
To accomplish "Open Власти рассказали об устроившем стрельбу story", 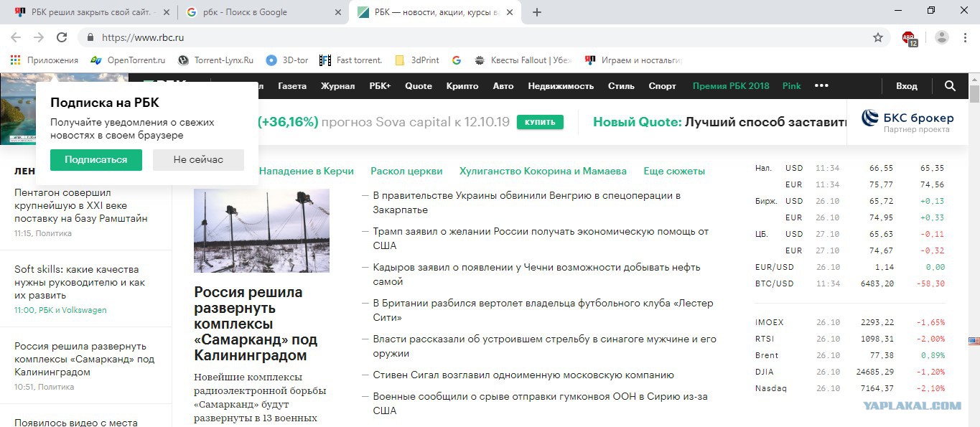I will click(544, 346).
